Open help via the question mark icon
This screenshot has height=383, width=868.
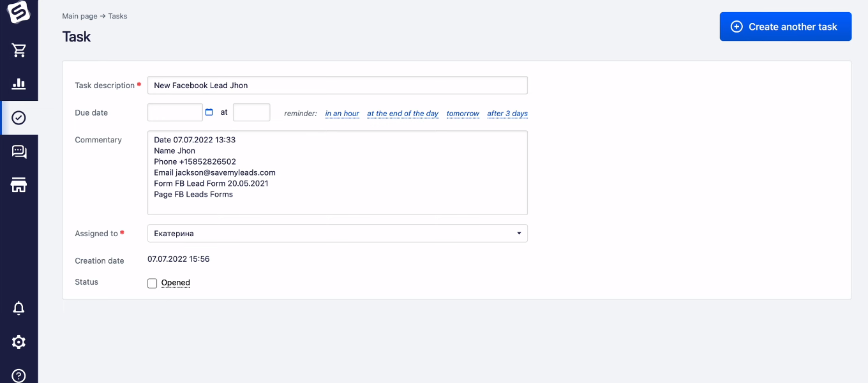[19, 375]
